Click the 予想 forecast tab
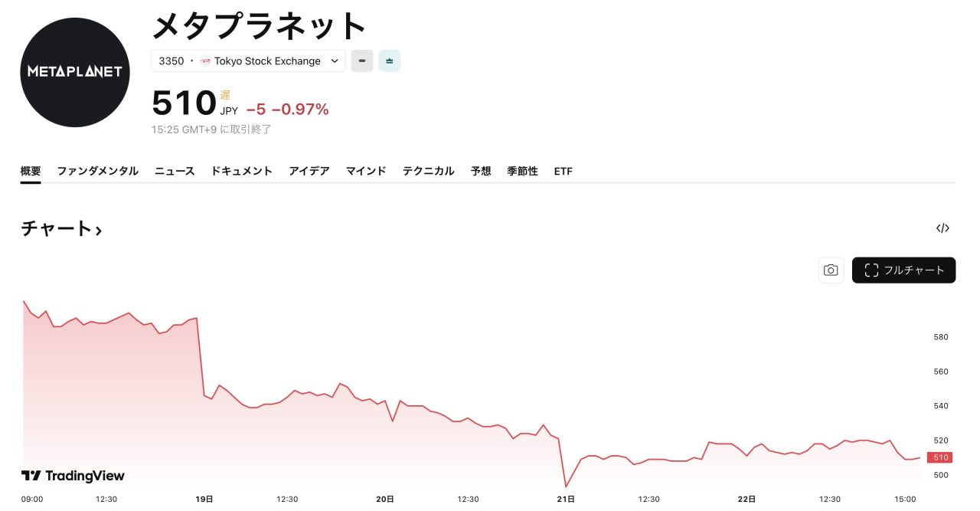Image resolution: width=980 pixels, height=511 pixels. pos(481,172)
